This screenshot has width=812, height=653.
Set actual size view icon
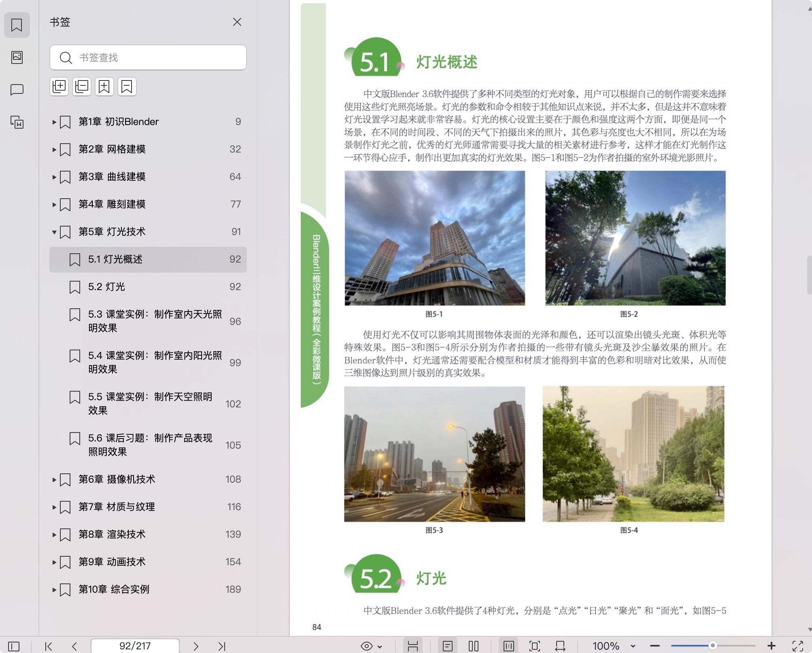click(x=509, y=646)
